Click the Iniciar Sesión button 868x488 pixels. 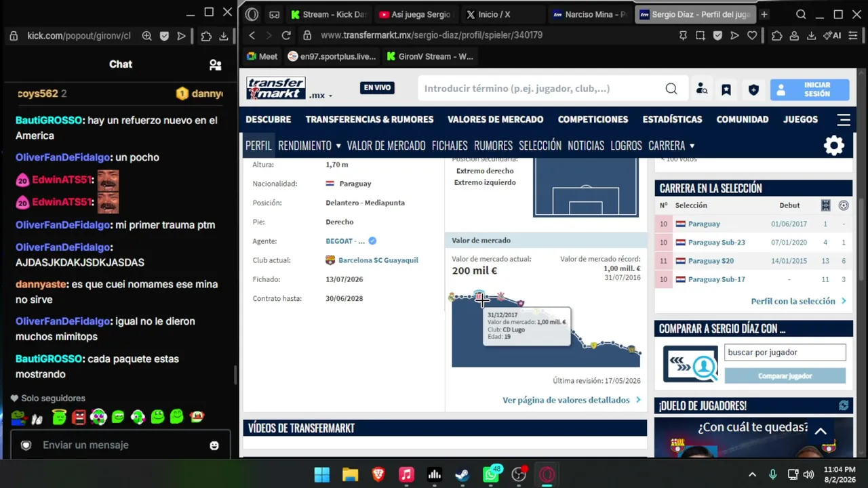click(x=810, y=89)
